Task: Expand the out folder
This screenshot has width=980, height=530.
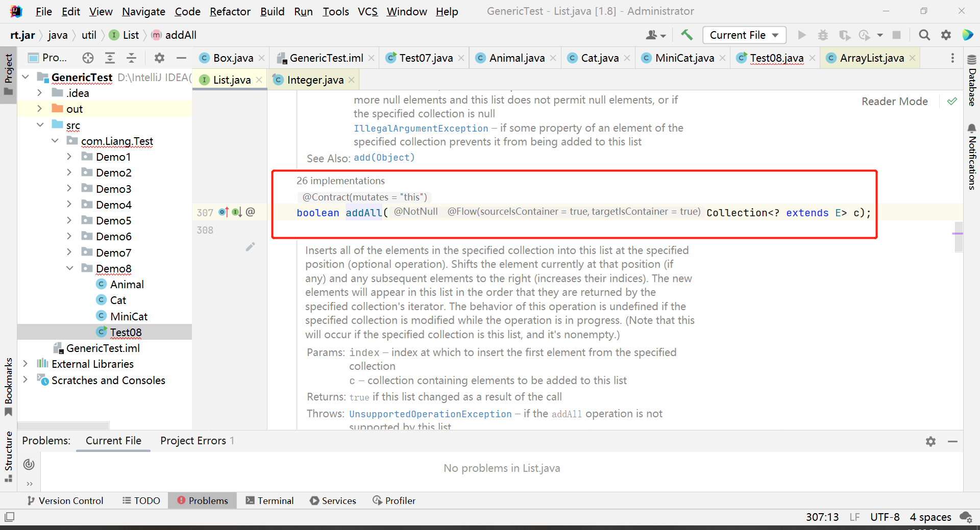Action: pos(39,109)
